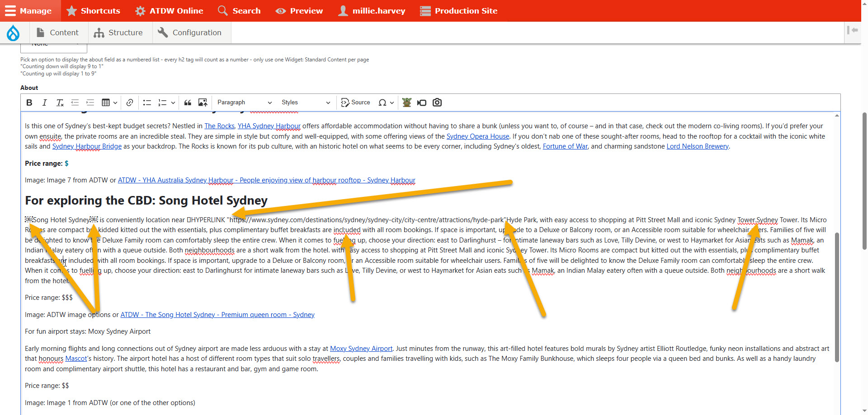This screenshot has height=415, width=868.
Task: Open the Paragraph heading dropdown
Action: pos(245,103)
